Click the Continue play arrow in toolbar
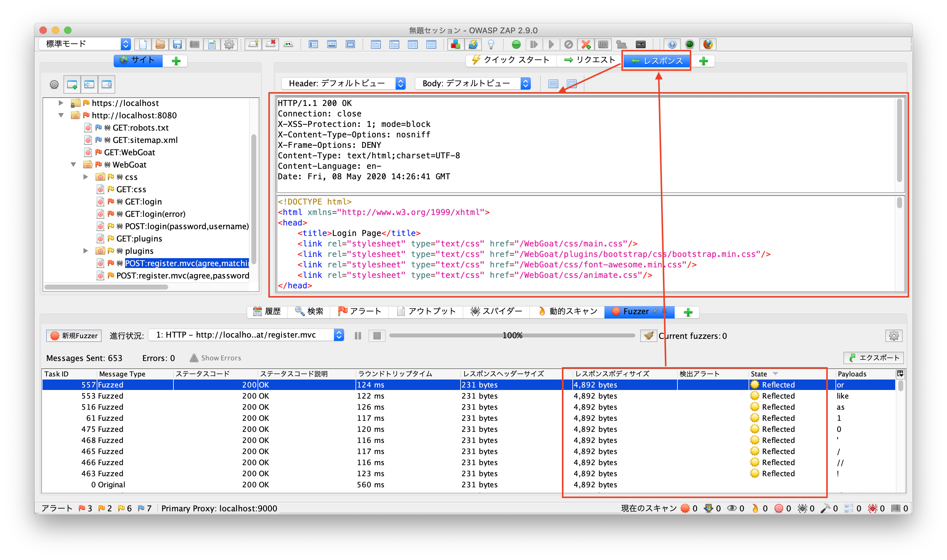 pos(551,45)
